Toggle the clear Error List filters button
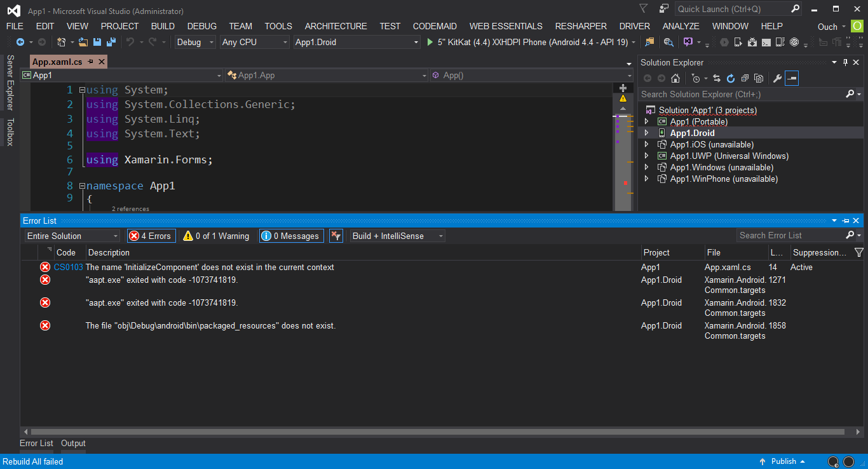Viewport: 868px width, 469px height. pos(336,236)
